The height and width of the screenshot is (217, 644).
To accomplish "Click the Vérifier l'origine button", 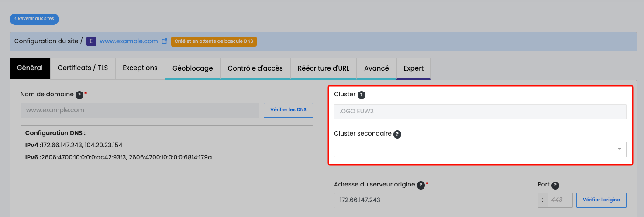I will point(602,200).
